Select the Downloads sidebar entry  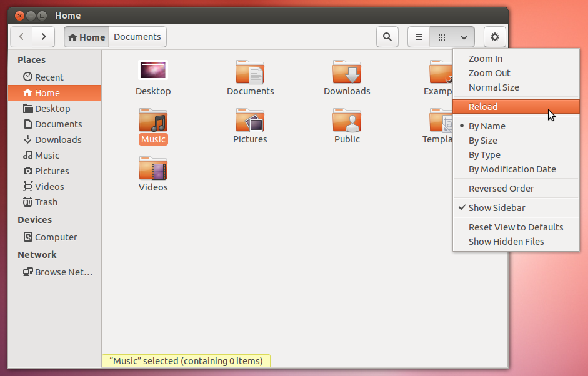pyautogui.click(x=54, y=139)
